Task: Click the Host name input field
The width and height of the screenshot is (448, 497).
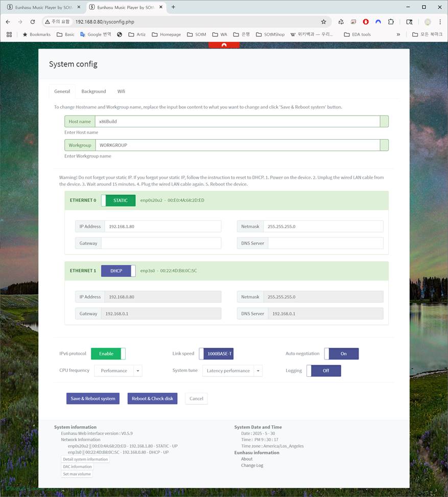Action: point(238,122)
